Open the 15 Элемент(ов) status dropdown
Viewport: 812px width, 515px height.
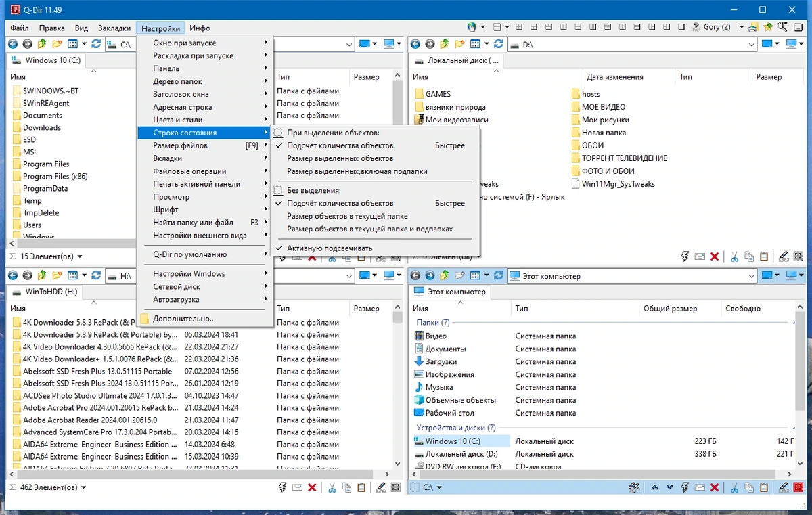[80, 256]
